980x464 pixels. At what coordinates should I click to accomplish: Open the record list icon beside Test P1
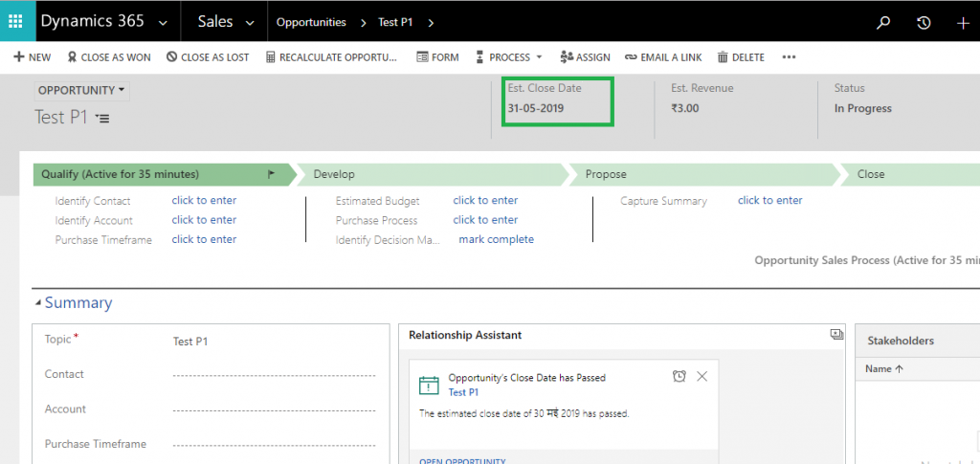102,119
